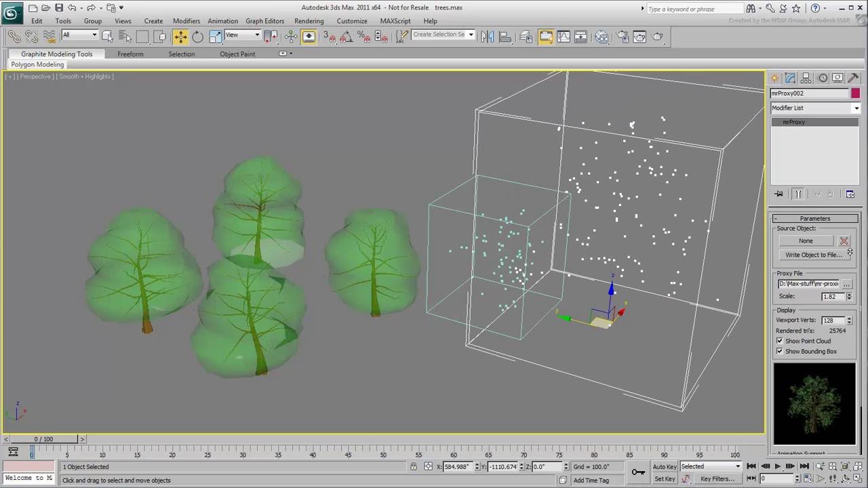Open the Material Editor
The height and width of the screenshot is (488, 868).
[601, 37]
